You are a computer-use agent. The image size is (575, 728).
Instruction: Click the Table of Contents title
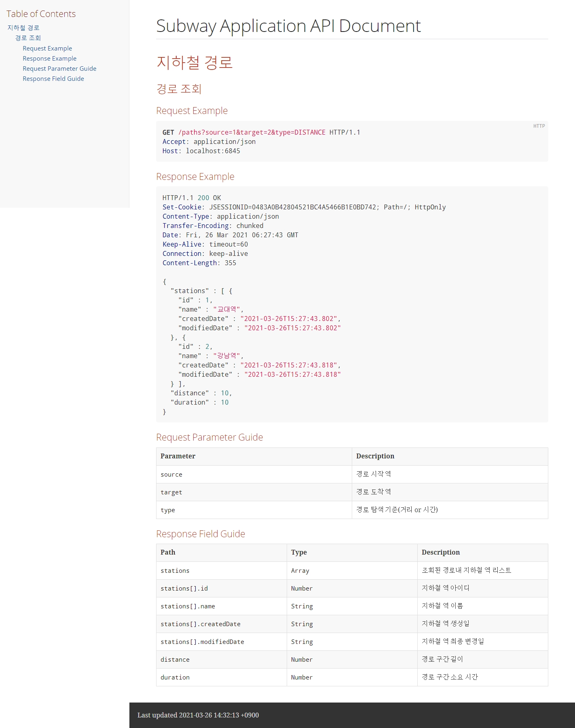click(x=41, y=14)
